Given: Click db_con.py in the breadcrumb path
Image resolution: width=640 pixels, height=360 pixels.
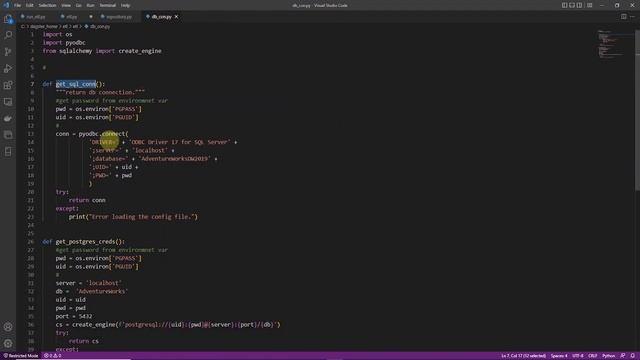Looking at the screenshot, I should (100, 27).
